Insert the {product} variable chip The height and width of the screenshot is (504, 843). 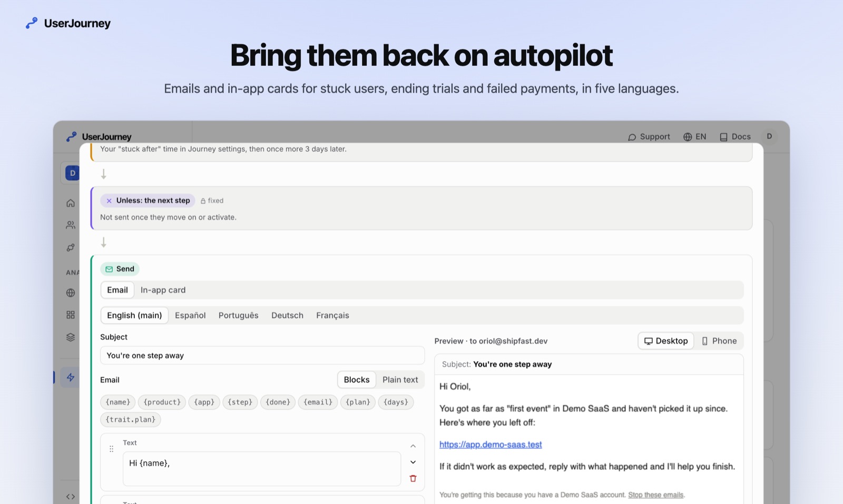click(162, 402)
